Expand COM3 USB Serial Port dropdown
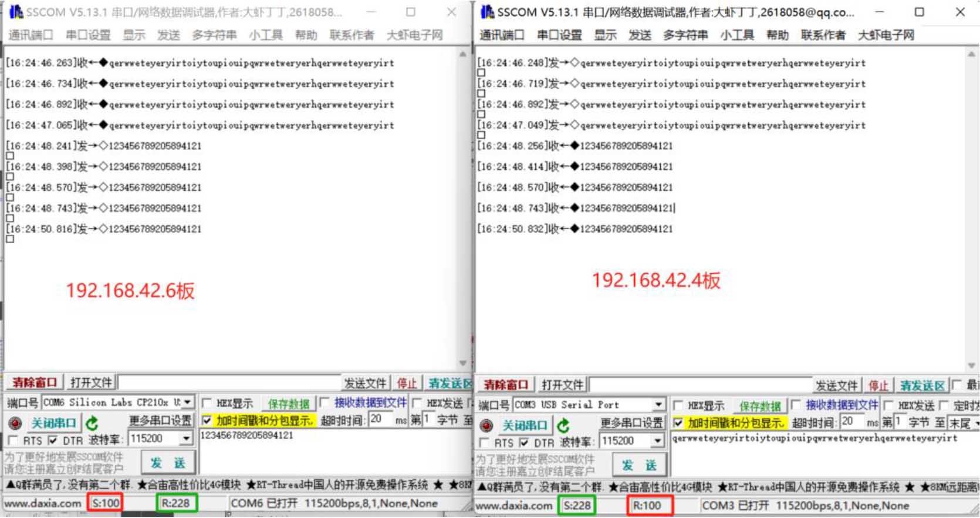980x518 pixels. pyautogui.click(x=658, y=405)
